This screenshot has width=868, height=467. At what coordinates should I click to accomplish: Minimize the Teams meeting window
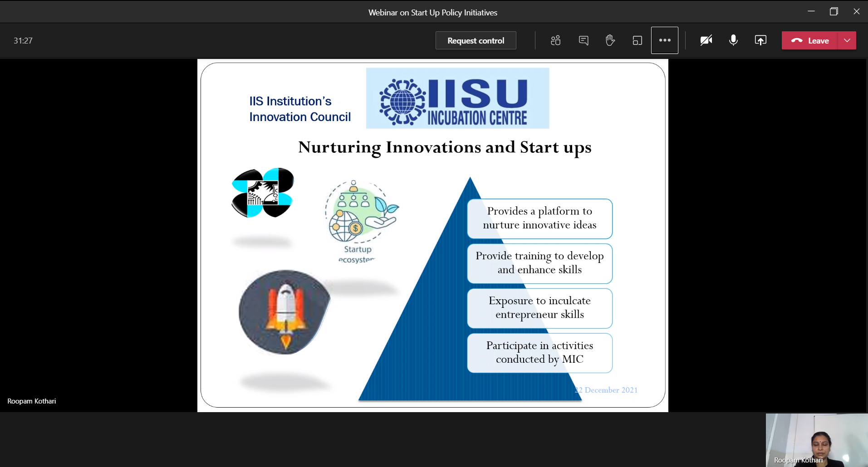coord(811,12)
